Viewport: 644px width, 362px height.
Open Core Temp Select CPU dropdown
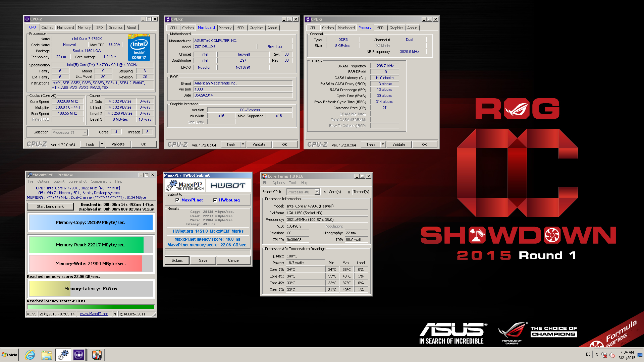click(317, 192)
